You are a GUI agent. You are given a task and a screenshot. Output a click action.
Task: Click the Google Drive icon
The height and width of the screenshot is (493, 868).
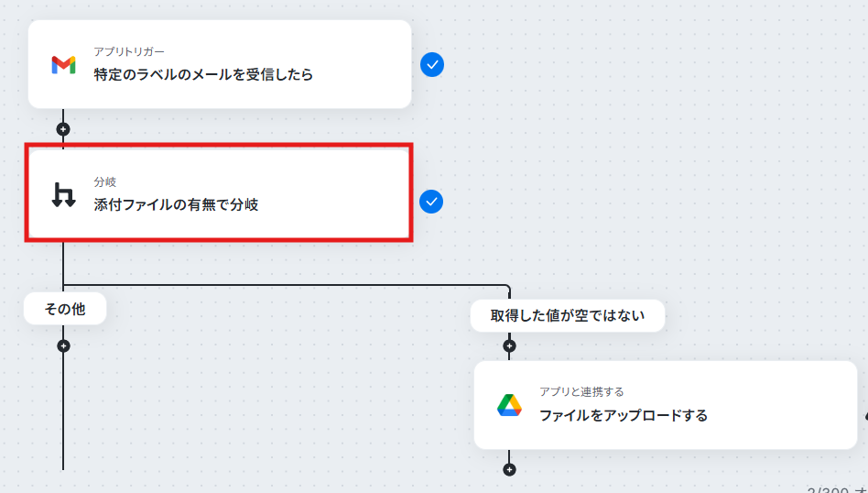509,405
